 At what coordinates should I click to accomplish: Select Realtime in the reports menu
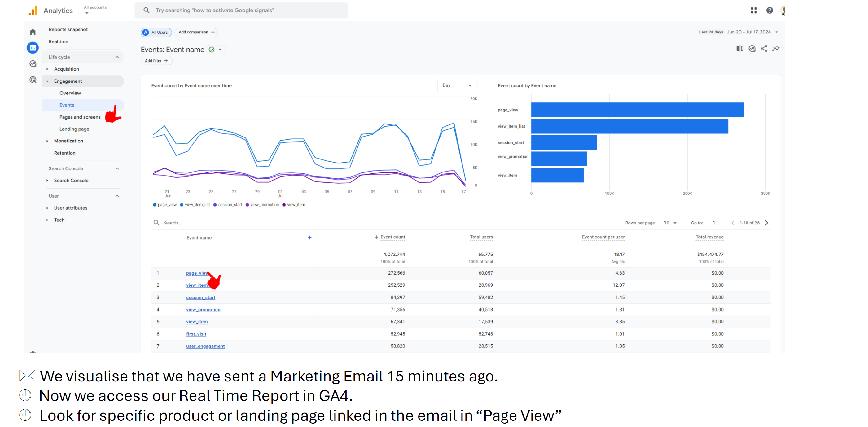click(58, 42)
